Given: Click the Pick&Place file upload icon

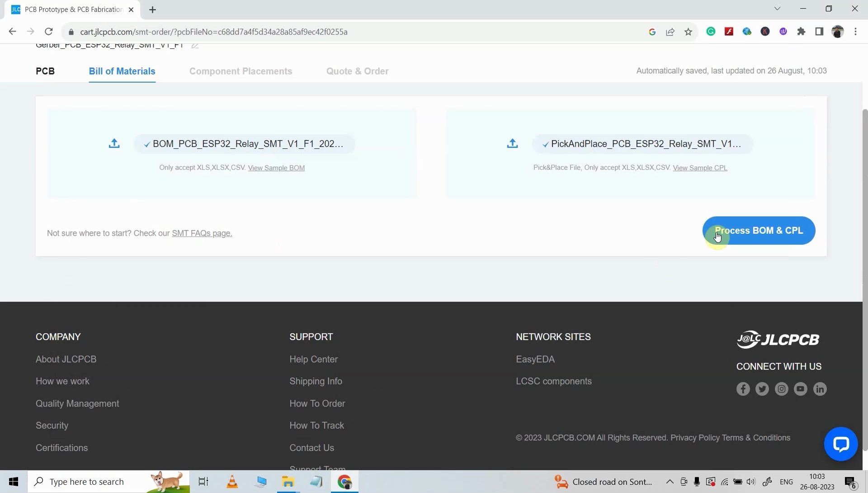Looking at the screenshot, I should (512, 144).
